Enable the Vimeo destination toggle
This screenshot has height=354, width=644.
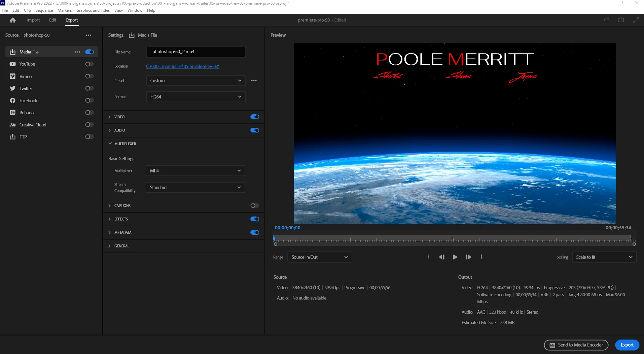pyautogui.click(x=90, y=76)
